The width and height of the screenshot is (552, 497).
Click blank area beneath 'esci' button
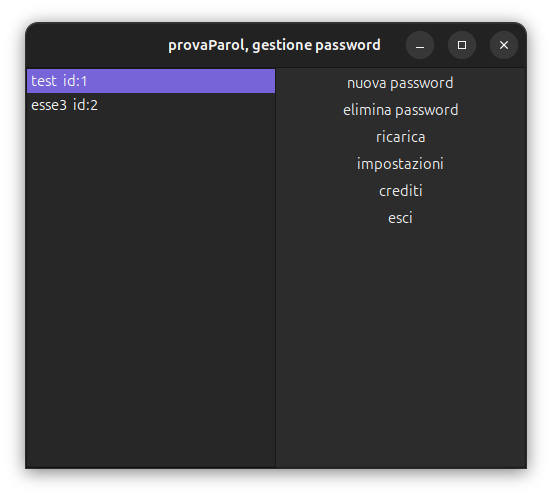point(400,348)
